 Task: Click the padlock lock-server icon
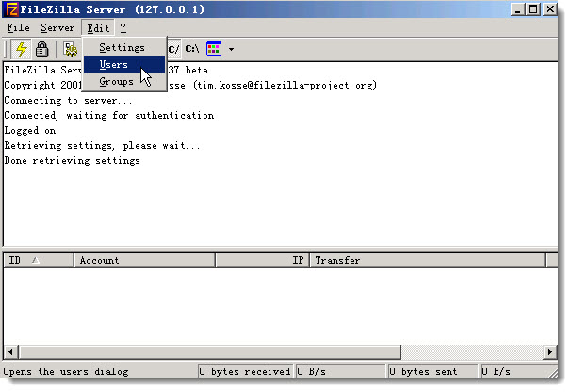[x=42, y=49]
